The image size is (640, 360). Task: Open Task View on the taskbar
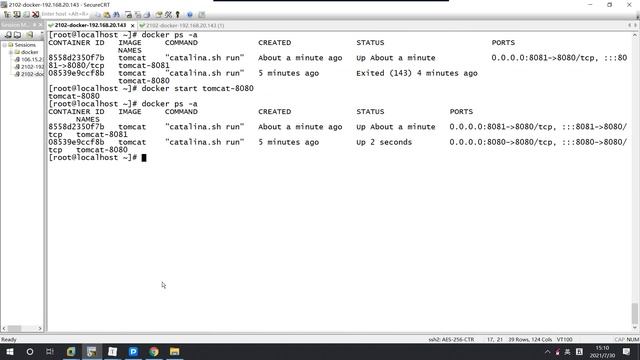coord(50,352)
